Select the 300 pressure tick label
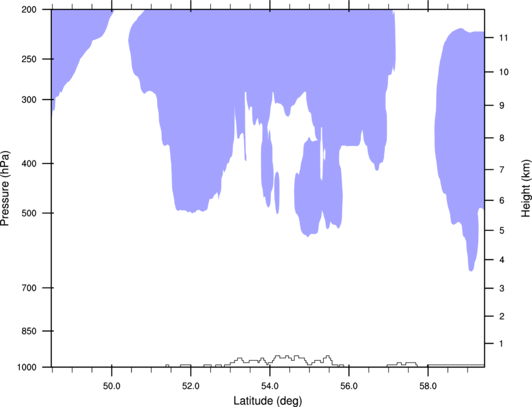 click(29, 100)
